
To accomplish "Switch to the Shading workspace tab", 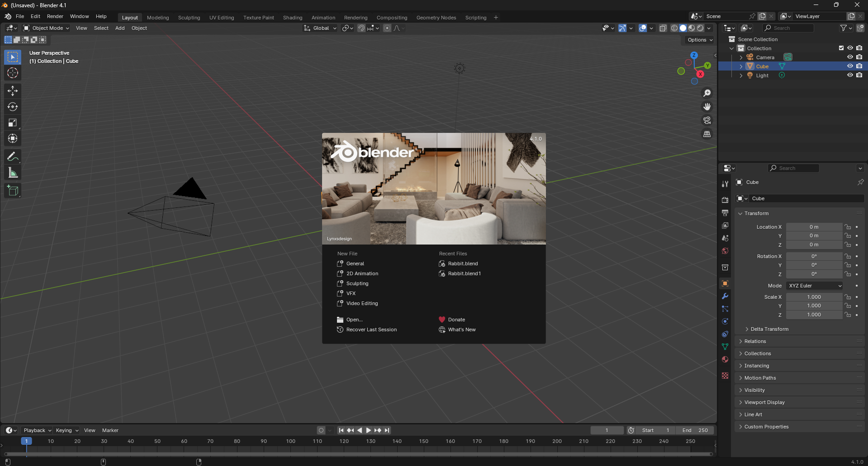I will (293, 18).
